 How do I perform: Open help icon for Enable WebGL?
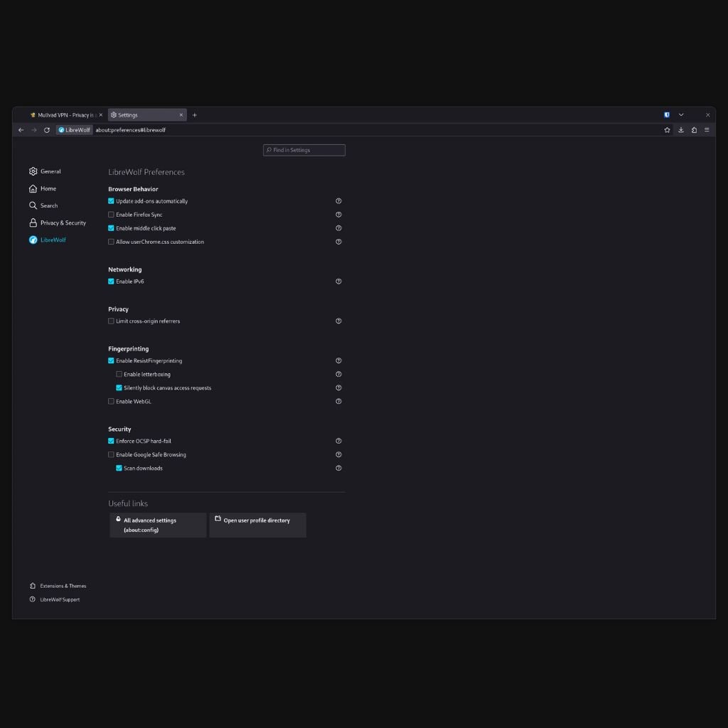[x=338, y=401]
